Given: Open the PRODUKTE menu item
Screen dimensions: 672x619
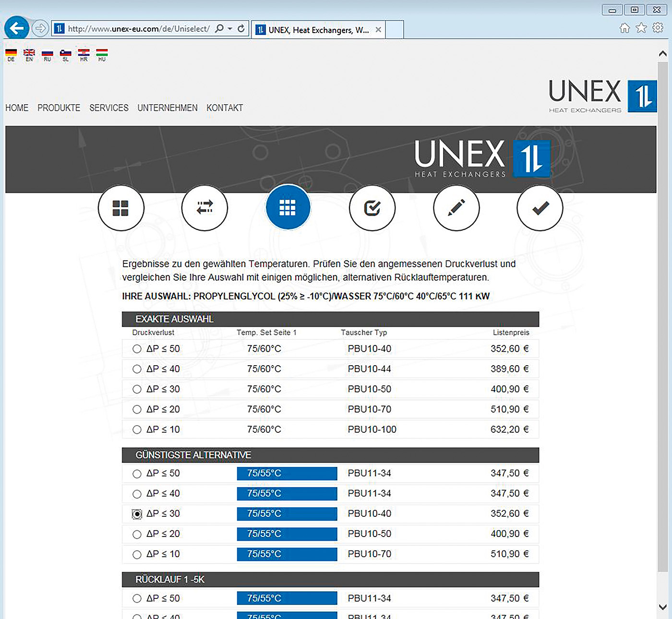Looking at the screenshot, I should click(x=59, y=108).
